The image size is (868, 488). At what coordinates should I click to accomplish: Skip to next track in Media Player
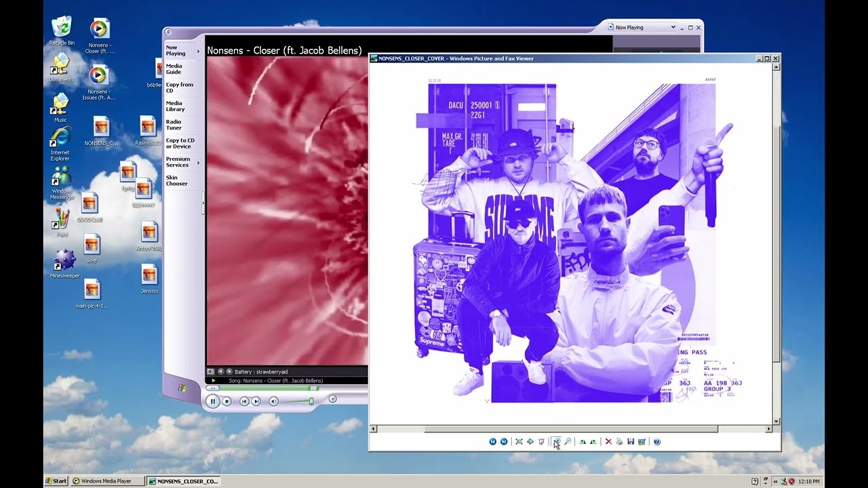coord(256,401)
